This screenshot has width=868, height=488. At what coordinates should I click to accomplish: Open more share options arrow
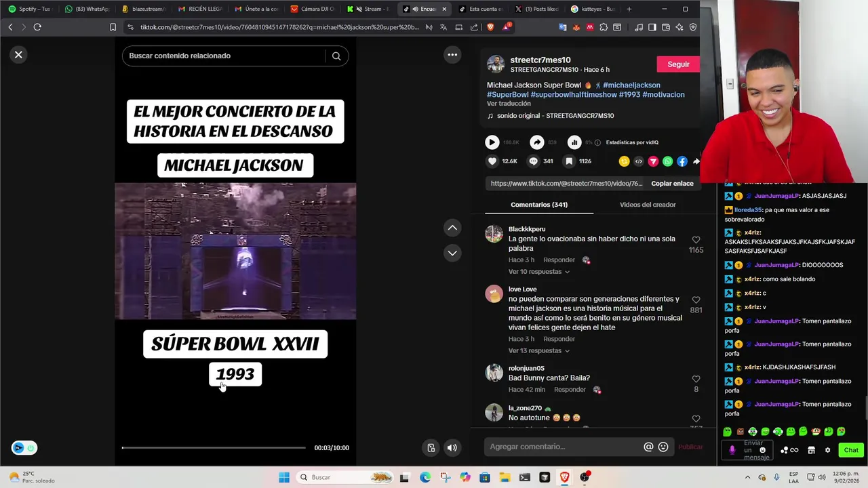[x=696, y=161]
